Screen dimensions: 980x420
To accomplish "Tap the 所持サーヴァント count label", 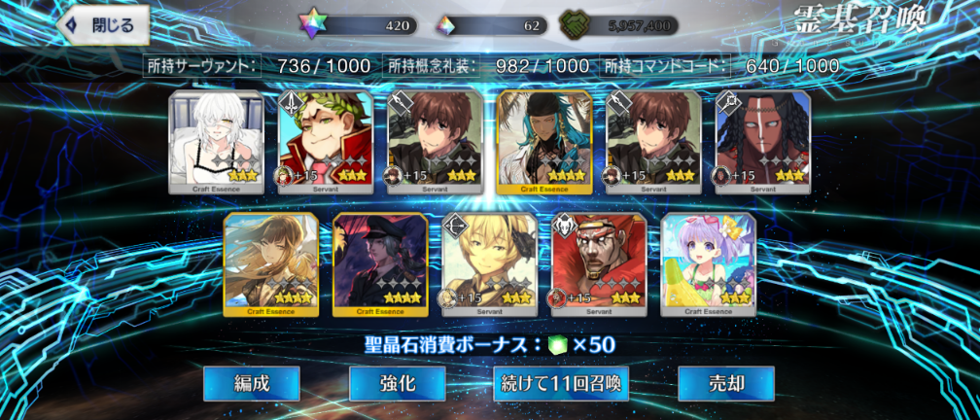I will [201, 66].
